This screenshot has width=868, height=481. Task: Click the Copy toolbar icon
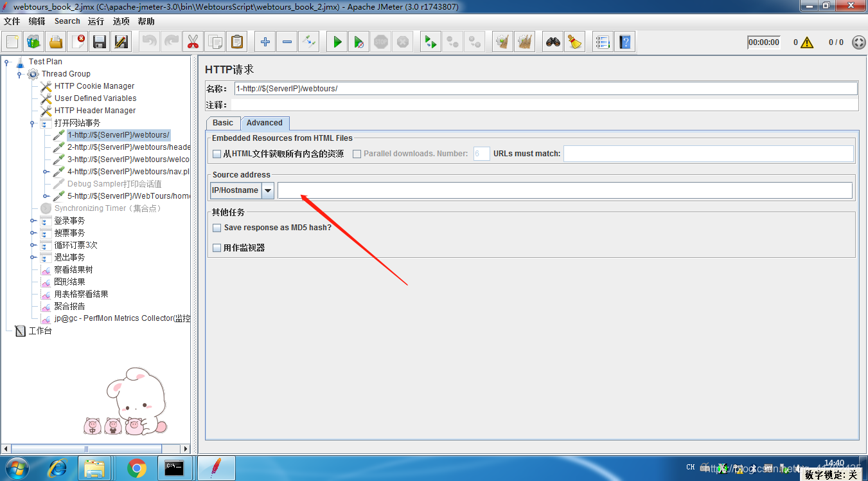(x=215, y=42)
